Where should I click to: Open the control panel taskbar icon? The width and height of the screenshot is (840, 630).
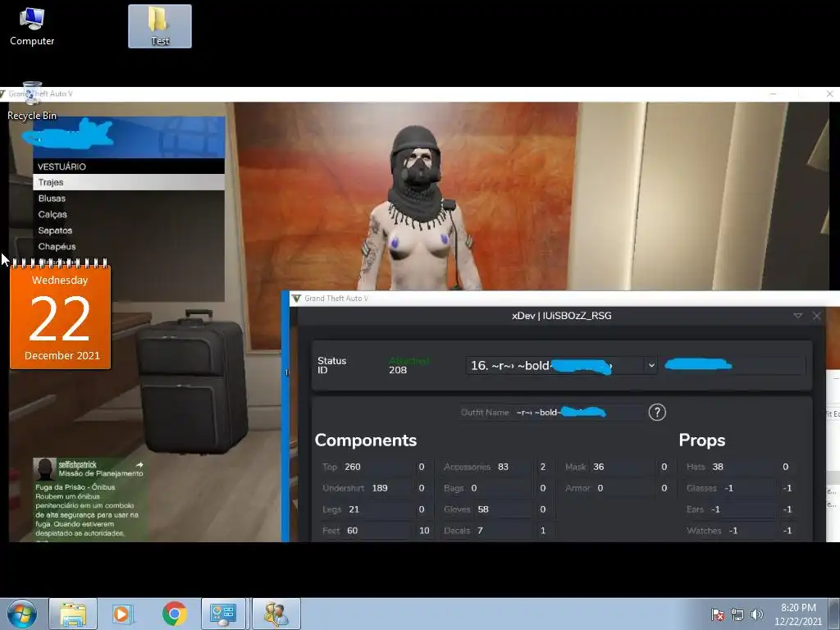click(x=223, y=614)
